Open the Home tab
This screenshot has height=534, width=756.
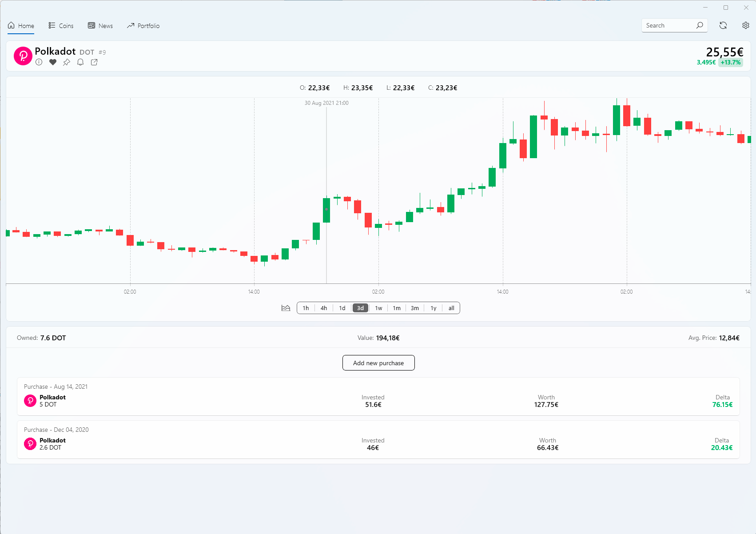[21, 26]
